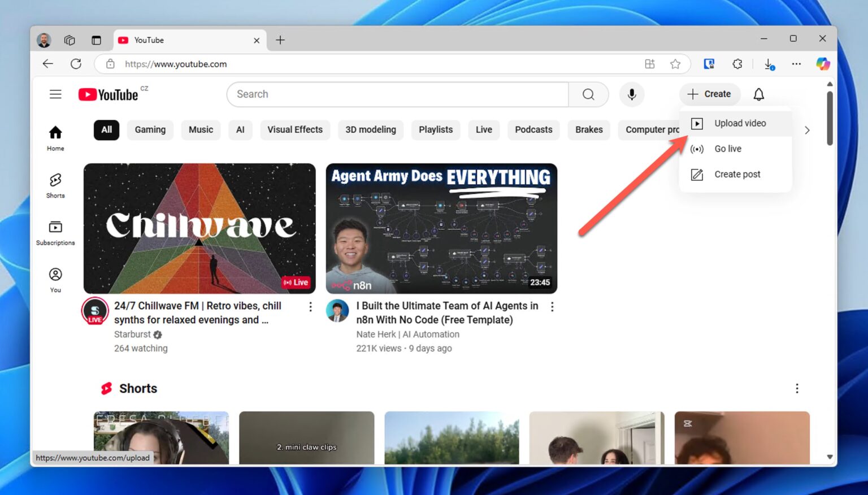Open options menu for Chillwave video
Screen dimensions: 868x495
(x=310, y=307)
